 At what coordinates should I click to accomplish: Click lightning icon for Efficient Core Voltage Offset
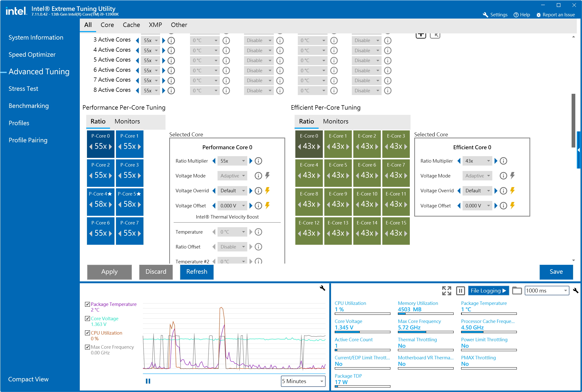[x=512, y=205]
